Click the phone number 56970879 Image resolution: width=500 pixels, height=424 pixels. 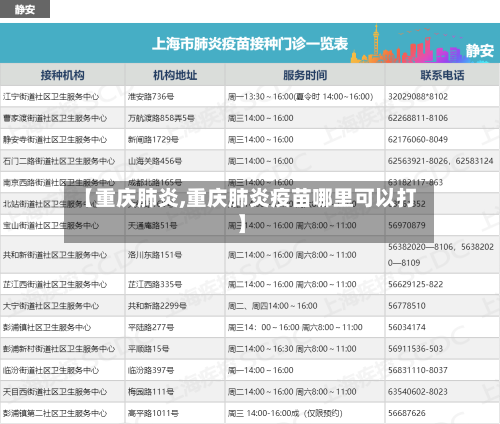point(407,226)
